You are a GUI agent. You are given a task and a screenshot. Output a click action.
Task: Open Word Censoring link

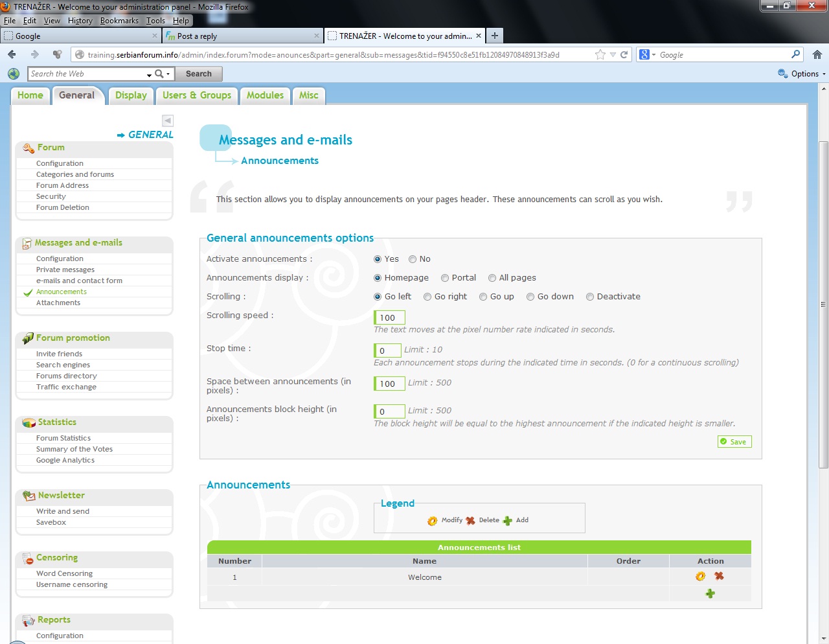(64, 573)
